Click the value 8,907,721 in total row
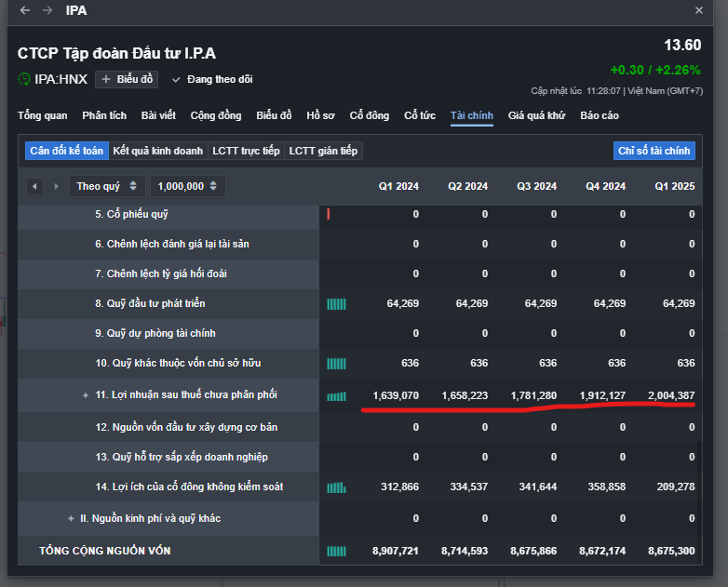The width and height of the screenshot is (728, 587). tap(395, 551)
